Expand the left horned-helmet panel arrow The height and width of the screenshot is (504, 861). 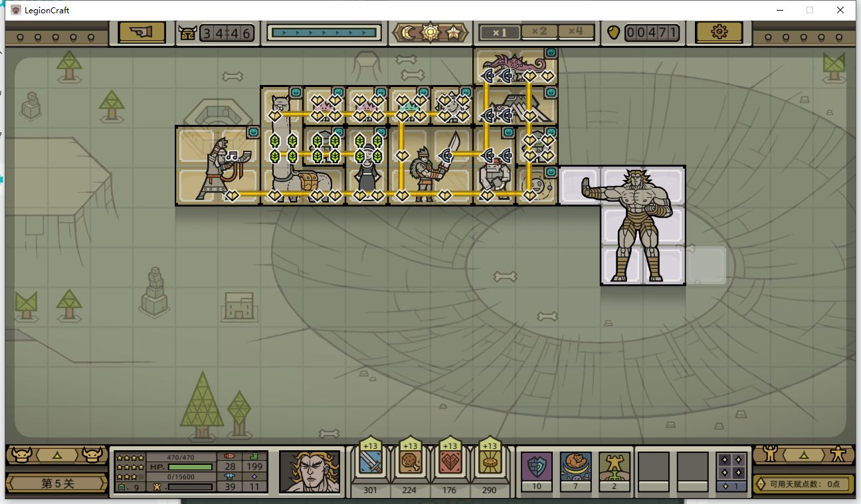[56, 455]
